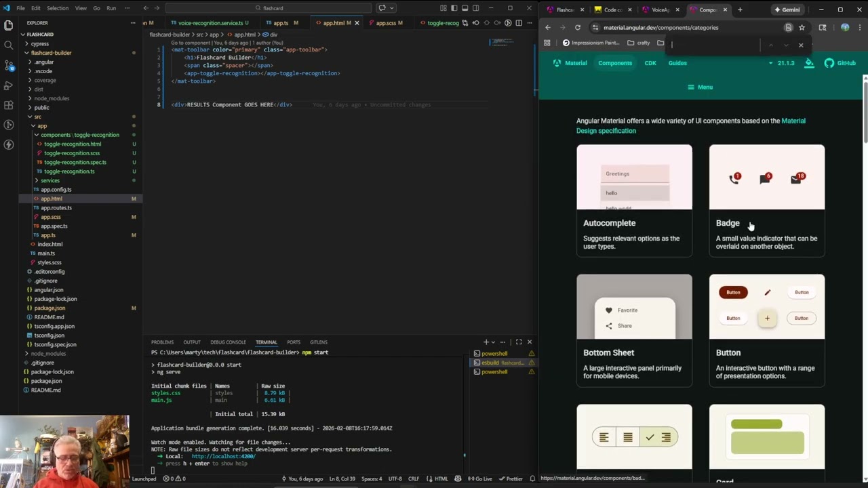This screenshot has height=488, width=868.
Task: Open the Run menu in VS Code
Action: pos(111,8)
